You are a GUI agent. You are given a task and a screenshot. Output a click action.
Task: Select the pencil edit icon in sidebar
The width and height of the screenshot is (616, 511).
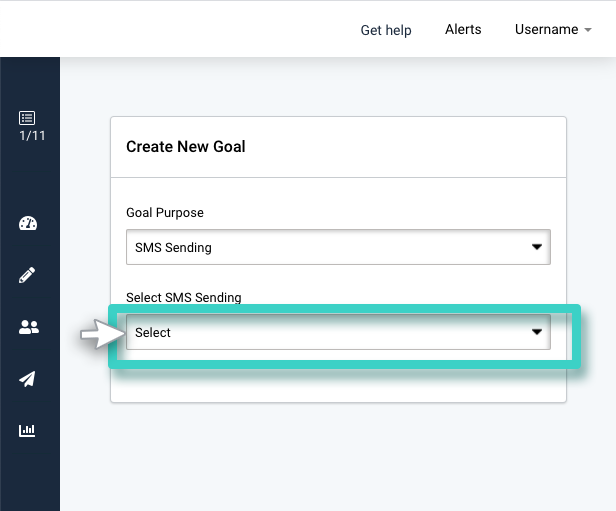pyautogui.click(x=27, y=275)
